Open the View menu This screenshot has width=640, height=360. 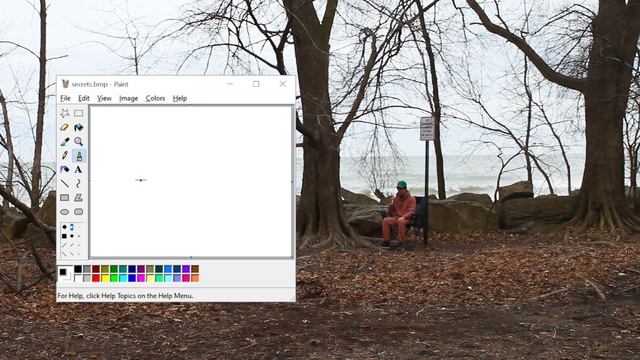(x=104, y=98)
